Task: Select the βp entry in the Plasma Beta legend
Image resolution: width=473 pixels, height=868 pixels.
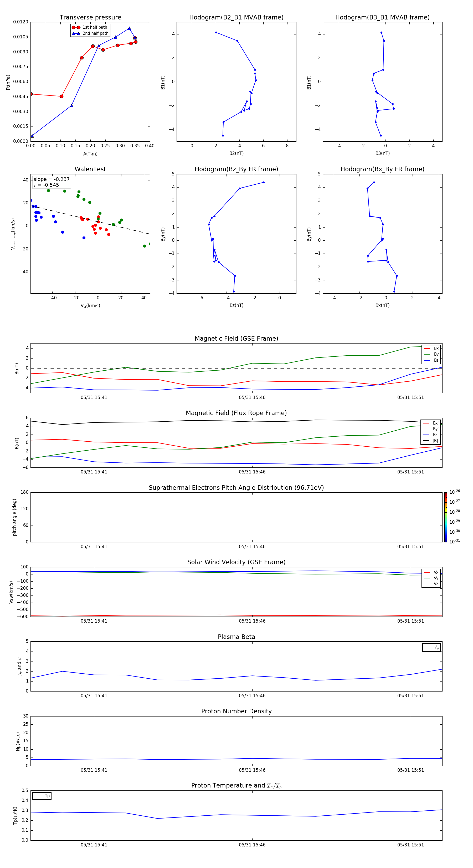Action: click(431, 647)
